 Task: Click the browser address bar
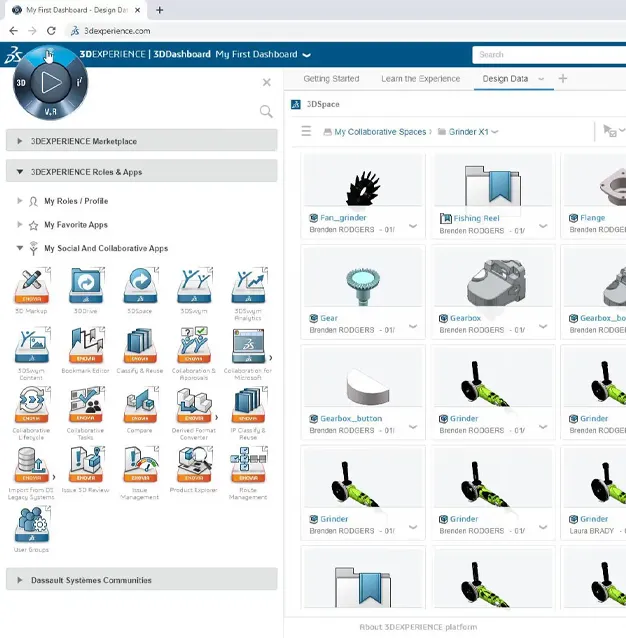[346, 31]
